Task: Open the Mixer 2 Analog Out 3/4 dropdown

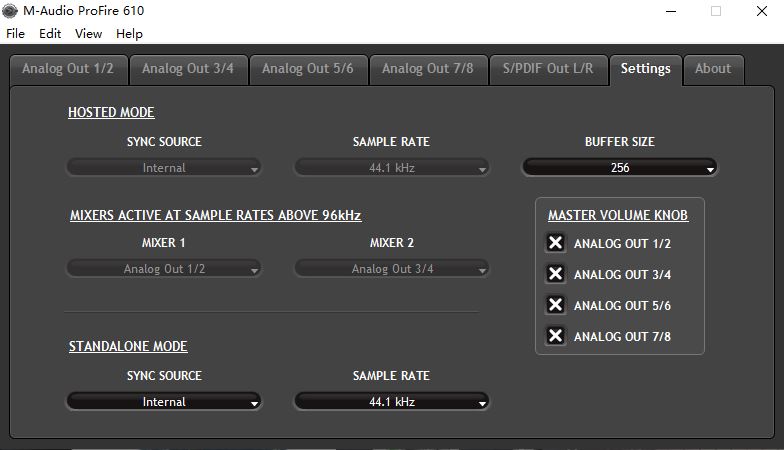Action: [392, 268]
